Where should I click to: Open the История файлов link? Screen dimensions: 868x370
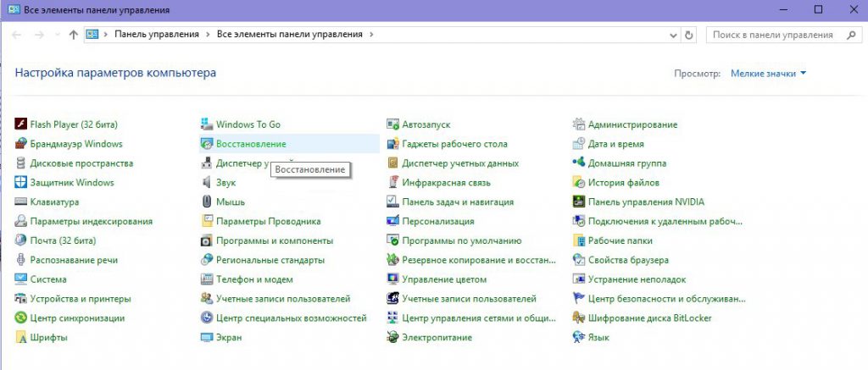(623, 183)
